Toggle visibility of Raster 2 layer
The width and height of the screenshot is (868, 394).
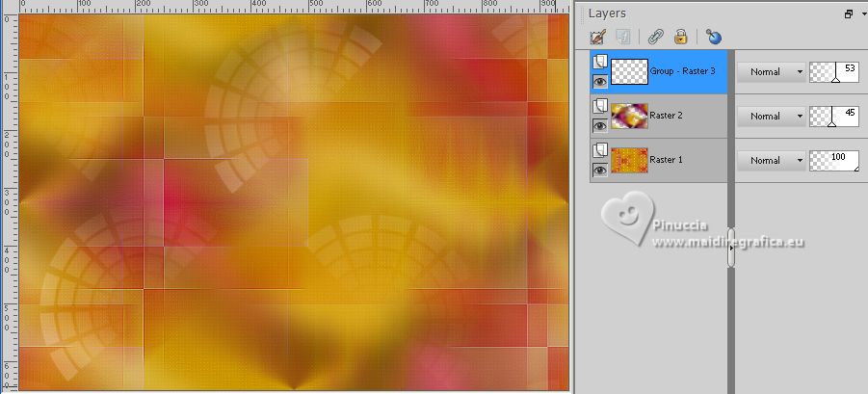pos(600,126)
